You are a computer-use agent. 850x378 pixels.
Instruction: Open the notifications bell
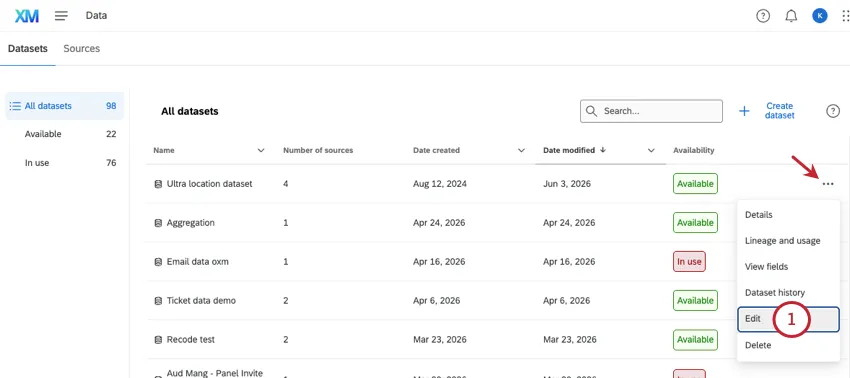(x=791, y=16)
